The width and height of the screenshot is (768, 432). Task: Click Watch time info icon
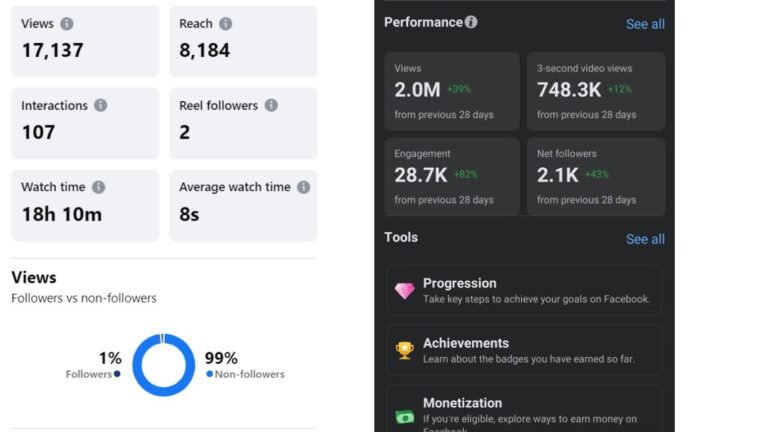(98, 187)
